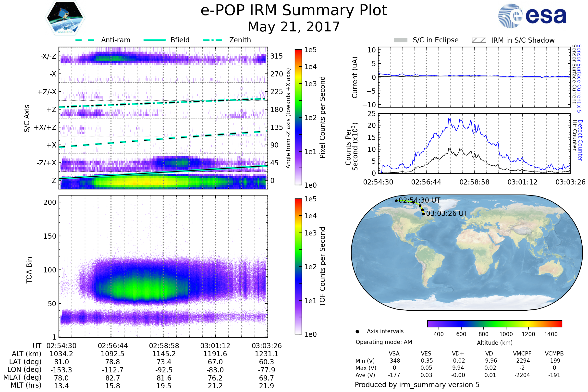Click the IRM in S/C Shadow hatched box

(479, 40)
